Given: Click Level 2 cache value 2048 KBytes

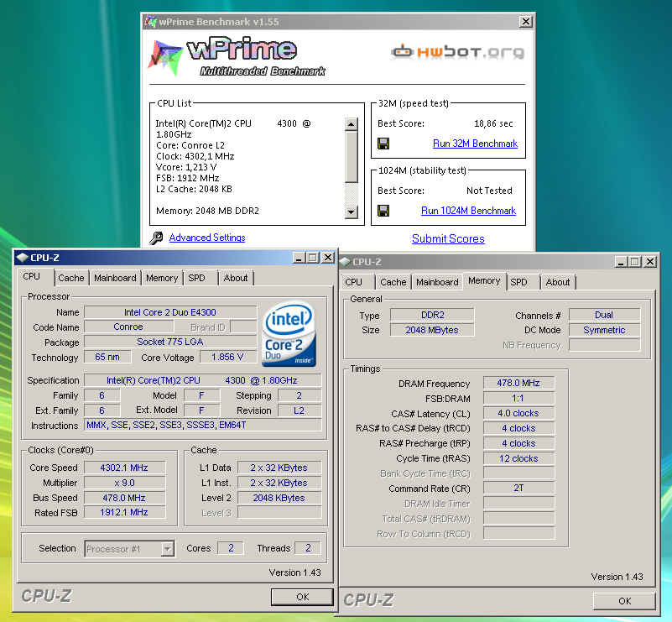Looking at the screenshot, I should click(x=279, y=498).
